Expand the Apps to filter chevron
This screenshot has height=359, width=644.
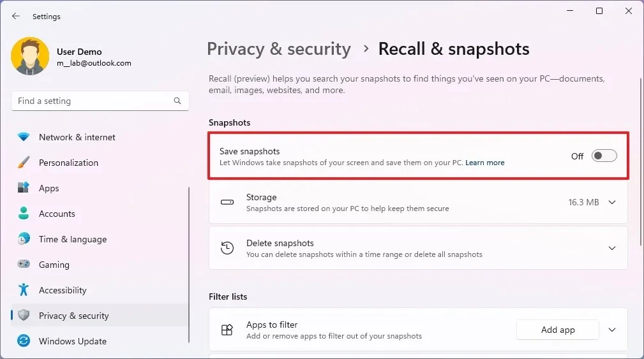pos(612,330)
